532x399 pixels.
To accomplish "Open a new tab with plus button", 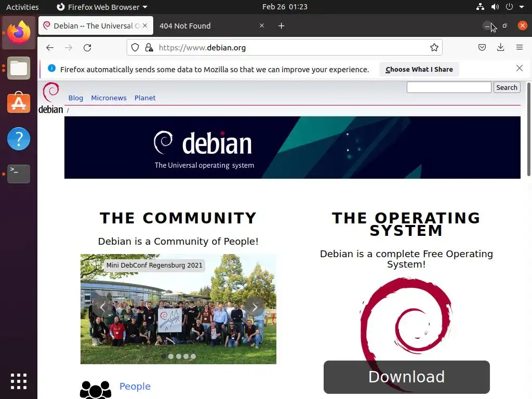I will pyautogui.click(x=281, y=26).
